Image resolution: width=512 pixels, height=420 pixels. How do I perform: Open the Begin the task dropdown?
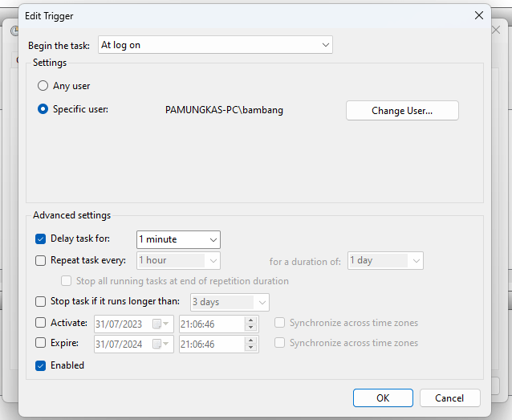[215, 45]
